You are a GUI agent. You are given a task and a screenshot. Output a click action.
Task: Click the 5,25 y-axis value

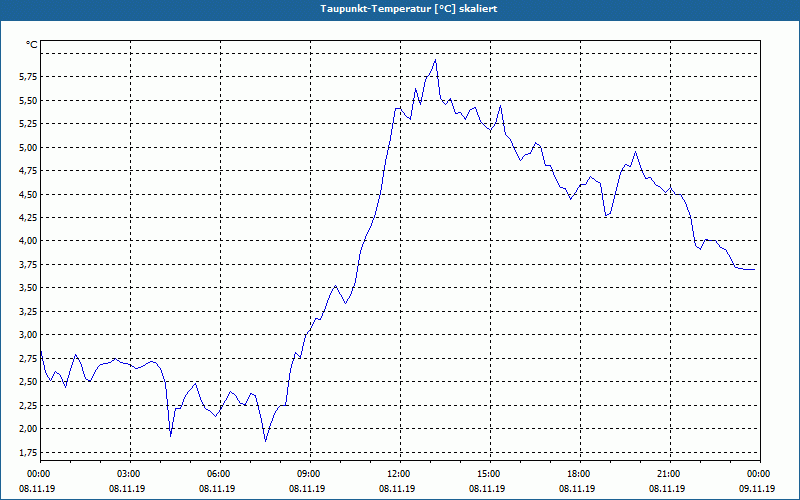(x=29, y=124)
